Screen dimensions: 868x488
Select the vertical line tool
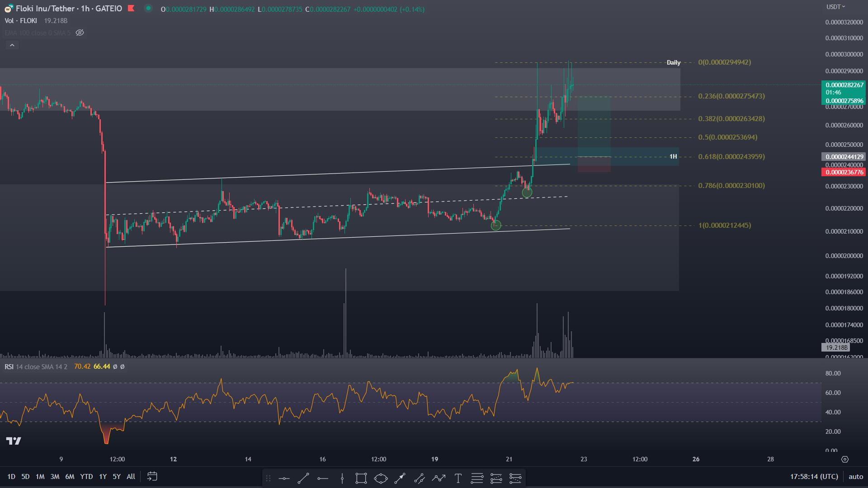342,478
